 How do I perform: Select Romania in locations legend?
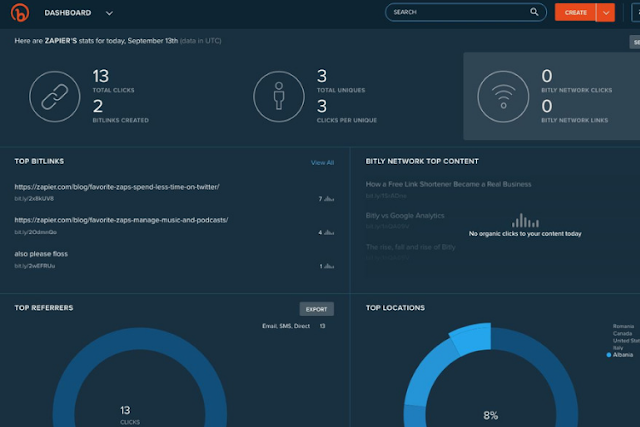(x=623, y=326)
